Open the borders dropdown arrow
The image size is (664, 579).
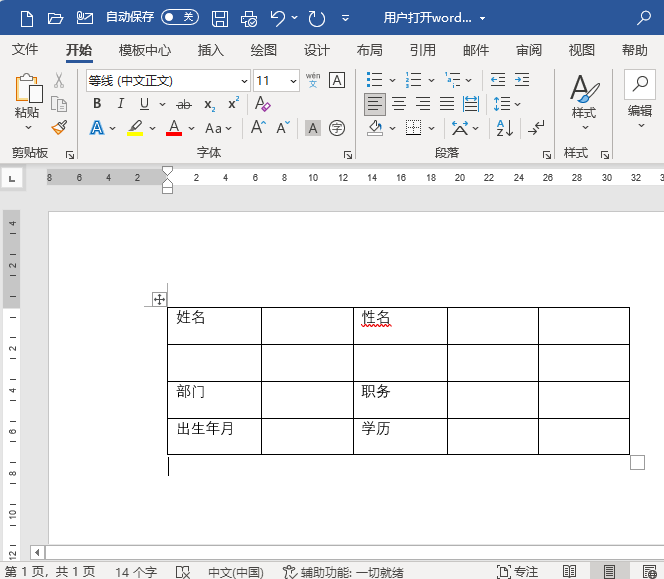coord(431,128)
